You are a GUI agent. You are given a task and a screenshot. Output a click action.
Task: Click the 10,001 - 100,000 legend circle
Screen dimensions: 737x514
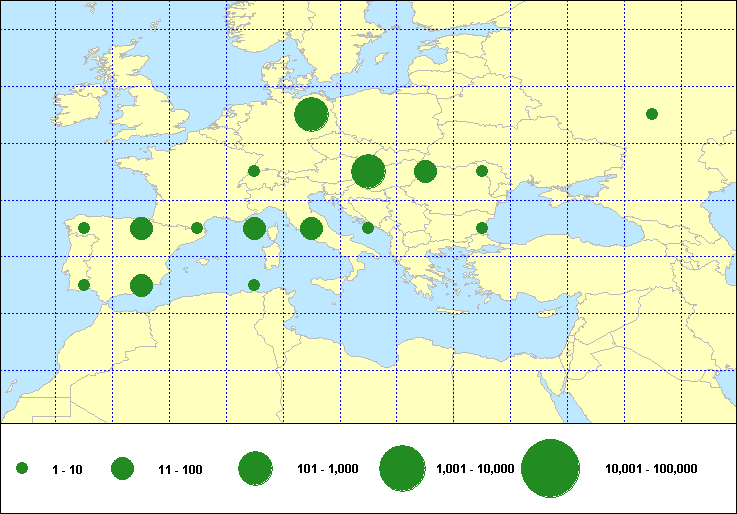pos(551,468)
